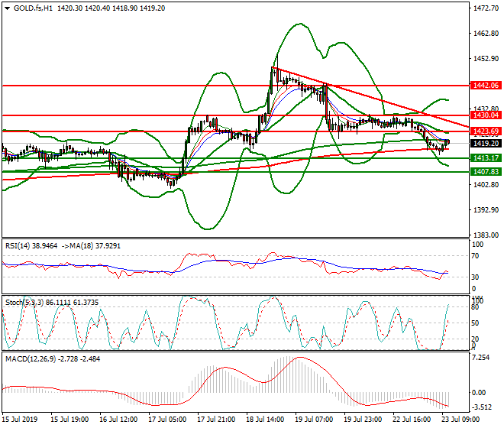Image resolution: width=504 pixels, height=428 pixels.
Task: Select the red 1442.06 price level label
Action: [485, 86]
